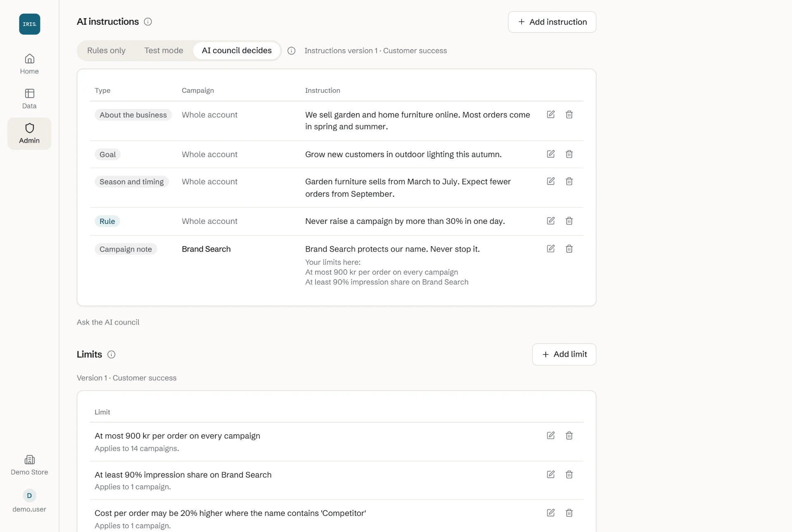Click the IRIS logo icon
Screen dimensions: 792x532
(29, 24)
